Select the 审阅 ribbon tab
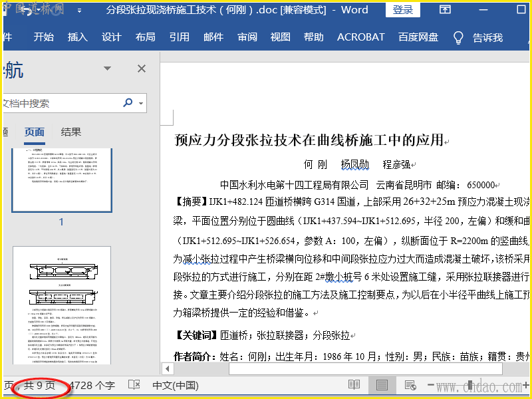532x399 pixels. tap(247, 37)
